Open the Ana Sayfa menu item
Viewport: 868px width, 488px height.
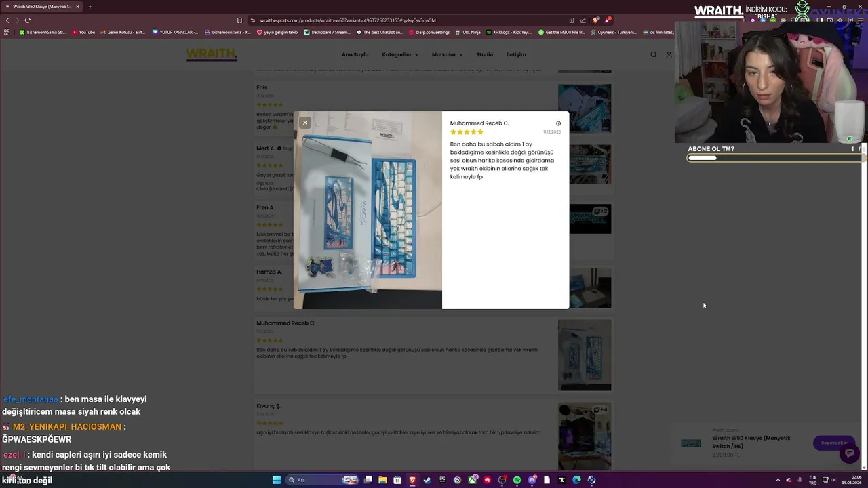355,54
